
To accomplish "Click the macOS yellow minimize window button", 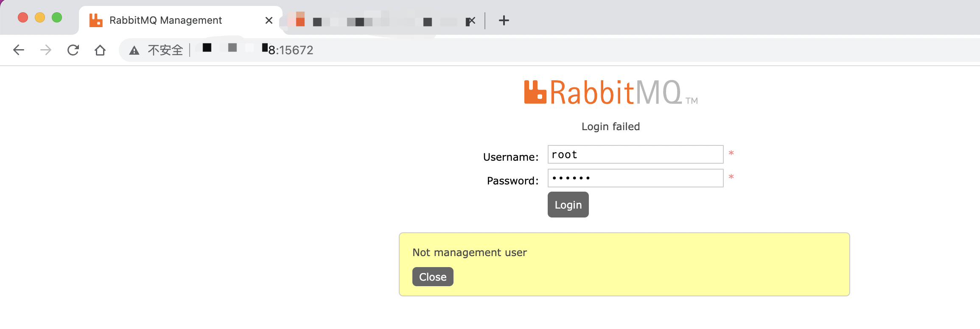I will pos(40,17).
